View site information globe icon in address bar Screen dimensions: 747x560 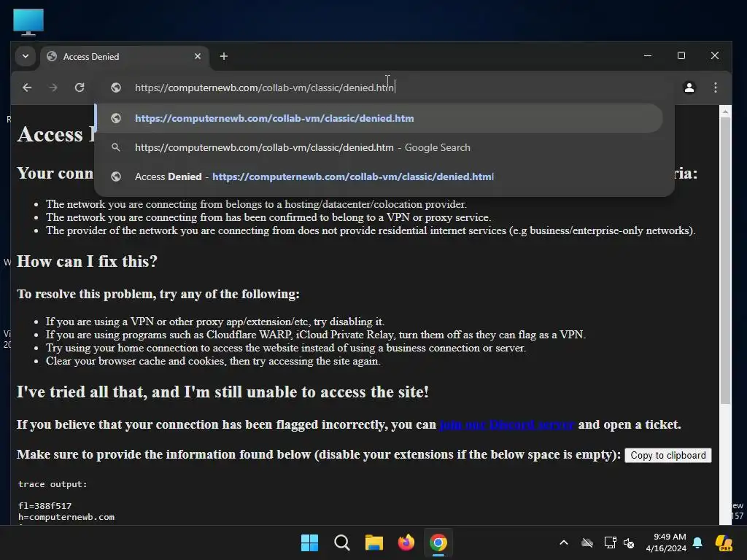(x=116, y=87)
